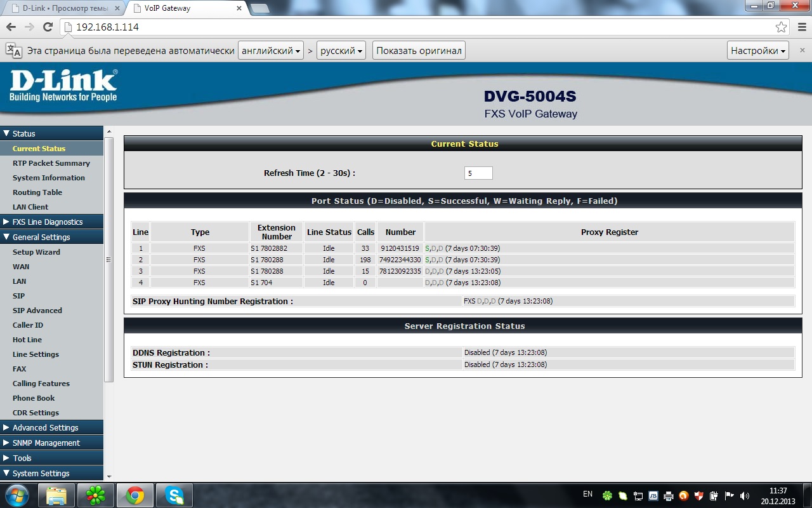Click the volume speaker tray icon

click(x=745, y=495)
